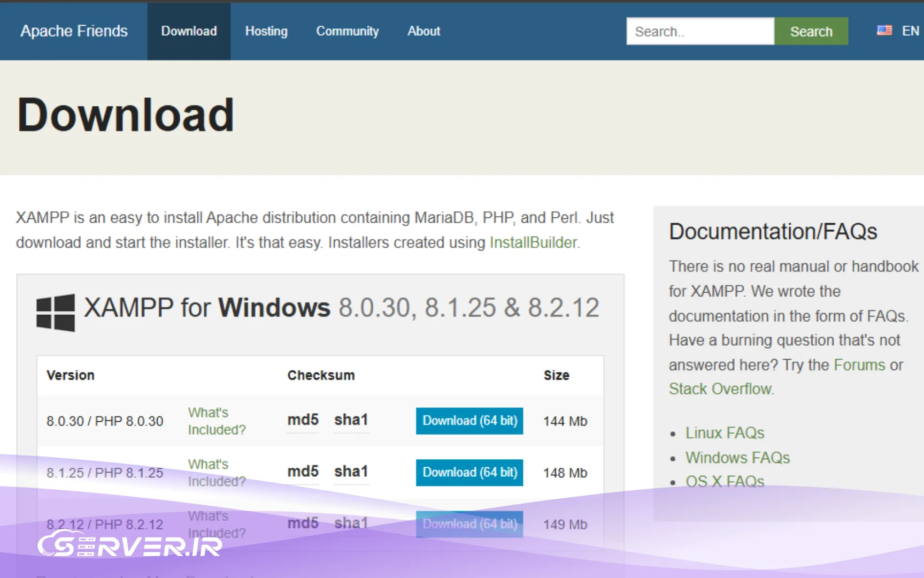Click the green Search button
The height and width of the screenshot is (578, 924).
click(811, 31)
